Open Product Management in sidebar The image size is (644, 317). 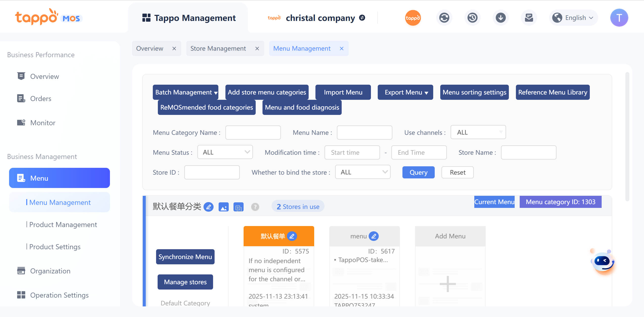[x=63, y=225]
